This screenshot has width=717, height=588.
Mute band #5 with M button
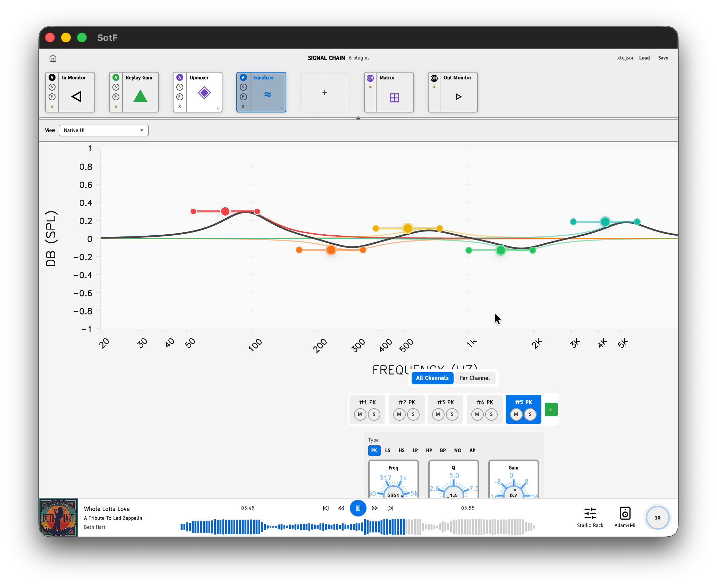pyautogui.click(x=516, y=414)
